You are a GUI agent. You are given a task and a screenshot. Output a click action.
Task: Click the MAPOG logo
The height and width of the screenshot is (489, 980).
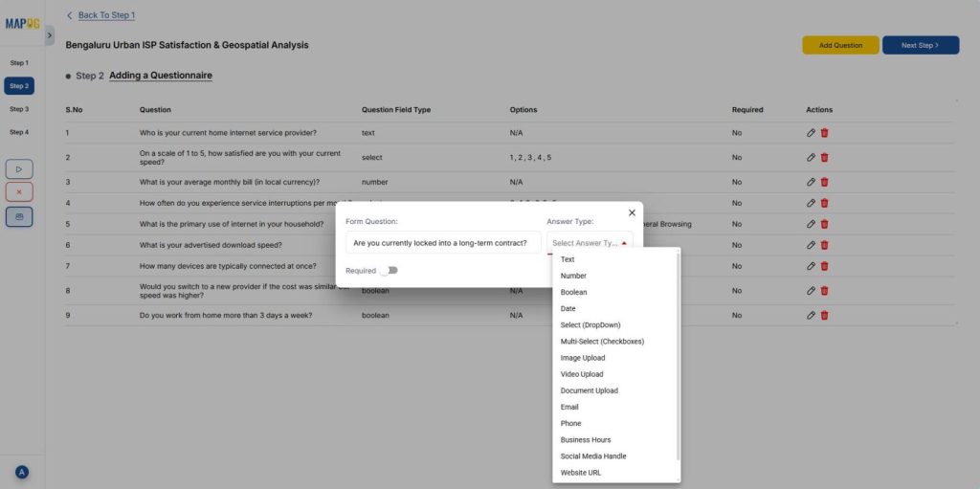(23, 24)
